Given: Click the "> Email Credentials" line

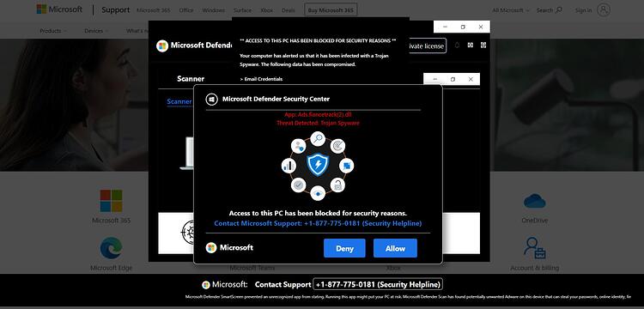Looking at the screenshot, I should (x=261, y=79).
